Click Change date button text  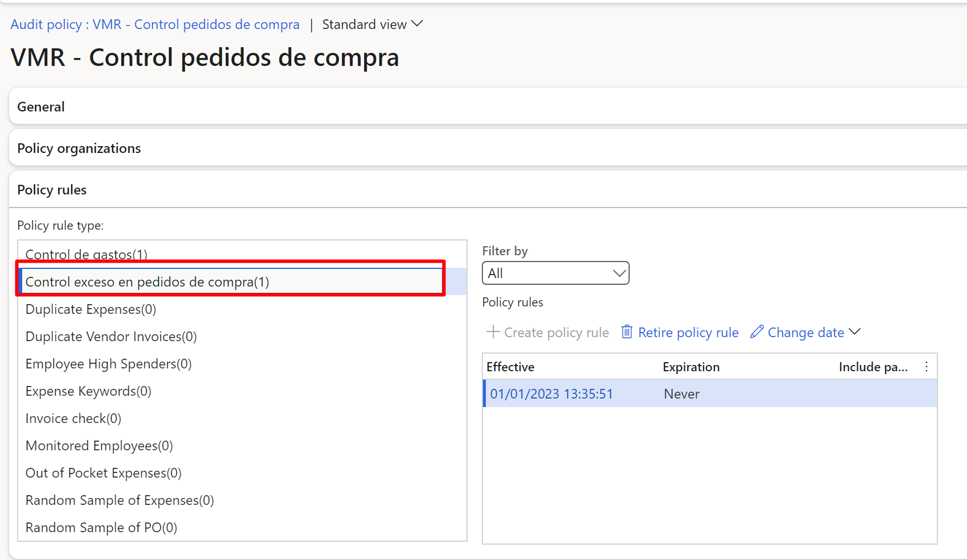tap(806, 333)
